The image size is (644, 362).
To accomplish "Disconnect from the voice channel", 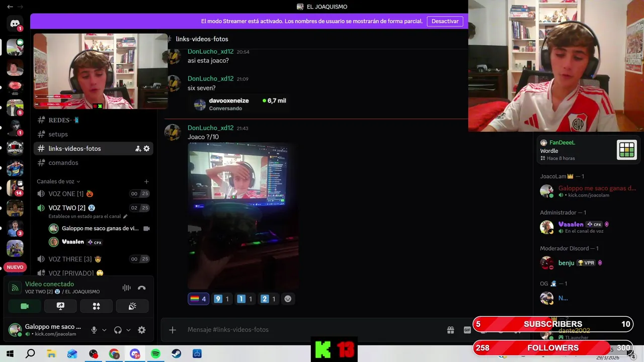I will pyautogui.click(x=142, y=288).
